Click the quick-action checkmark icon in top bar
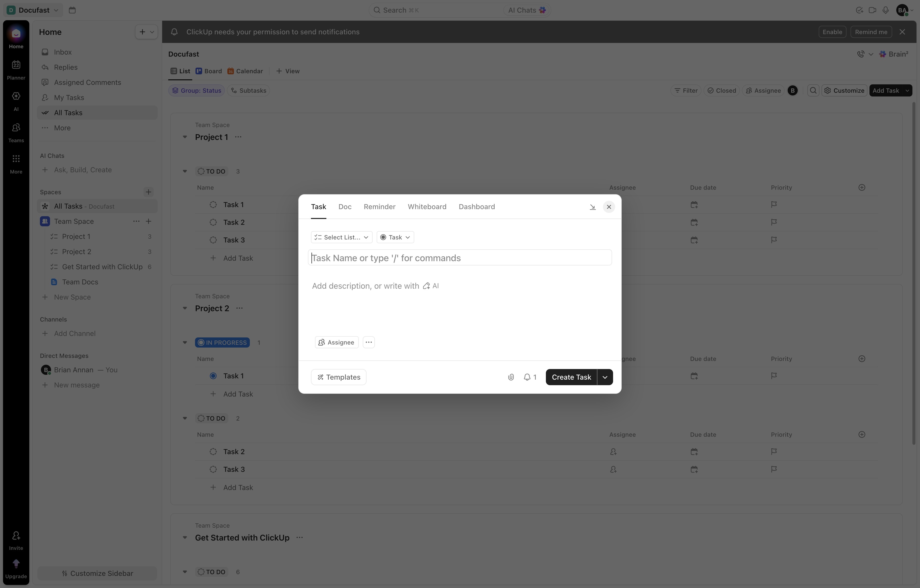This screenshot has height=588, width=920. point(859,10)
